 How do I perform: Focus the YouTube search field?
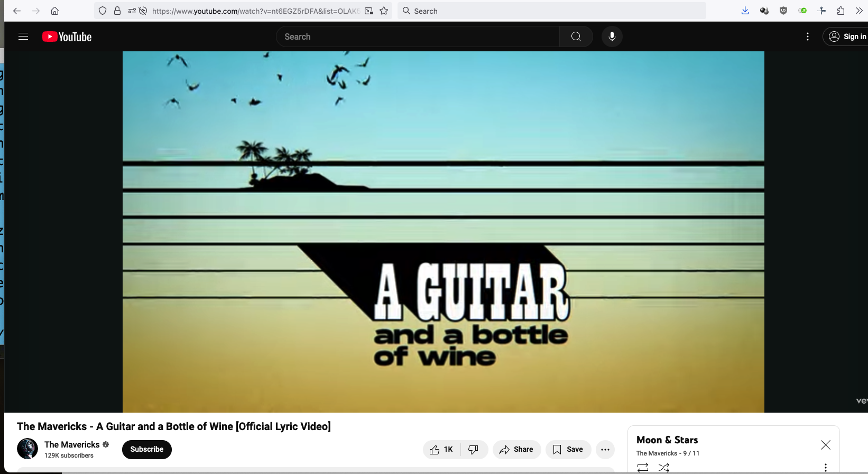coord(418,37)
